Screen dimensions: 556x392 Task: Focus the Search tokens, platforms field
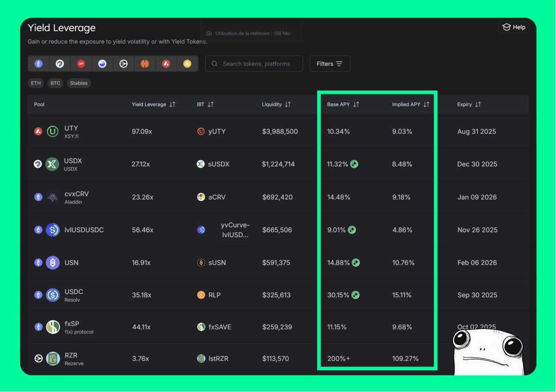pyautogui.click(x=254, y=64)
